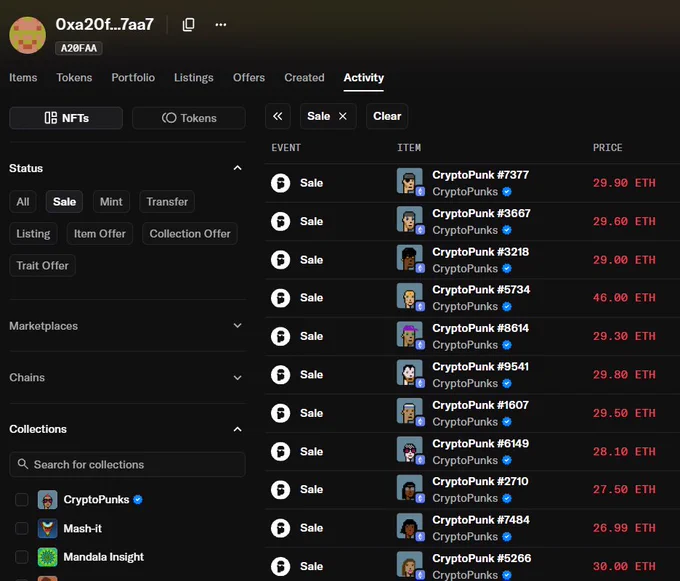The height and width of the screenshot is (581, 680).
Task: Select the Activity tab
Action: coord(363,78)
